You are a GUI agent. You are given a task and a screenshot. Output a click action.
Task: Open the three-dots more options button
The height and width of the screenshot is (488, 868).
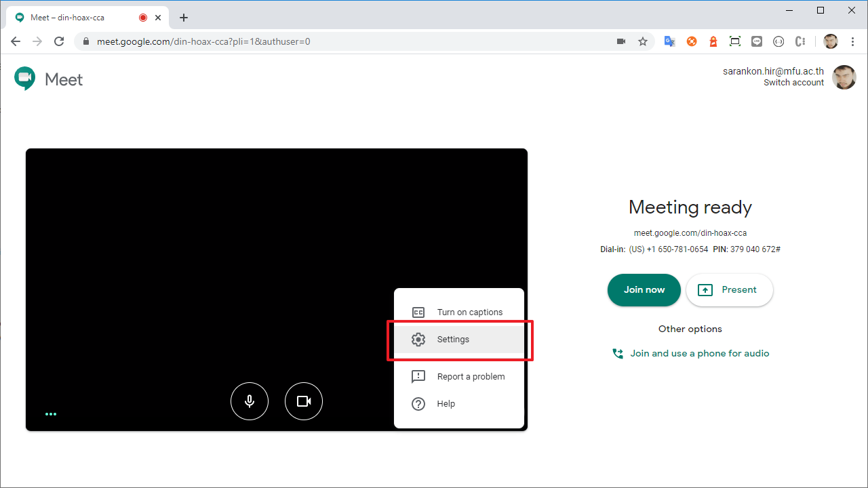coord(51,413)
